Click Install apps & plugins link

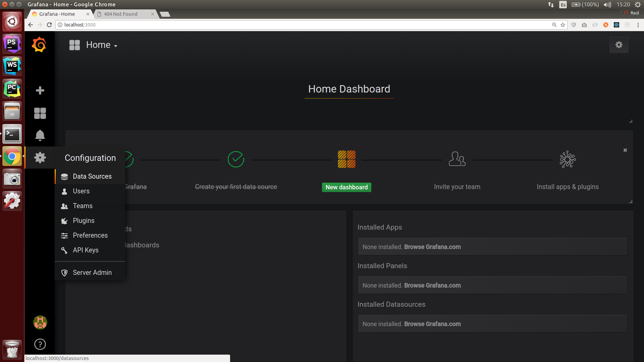pos(568,187)
